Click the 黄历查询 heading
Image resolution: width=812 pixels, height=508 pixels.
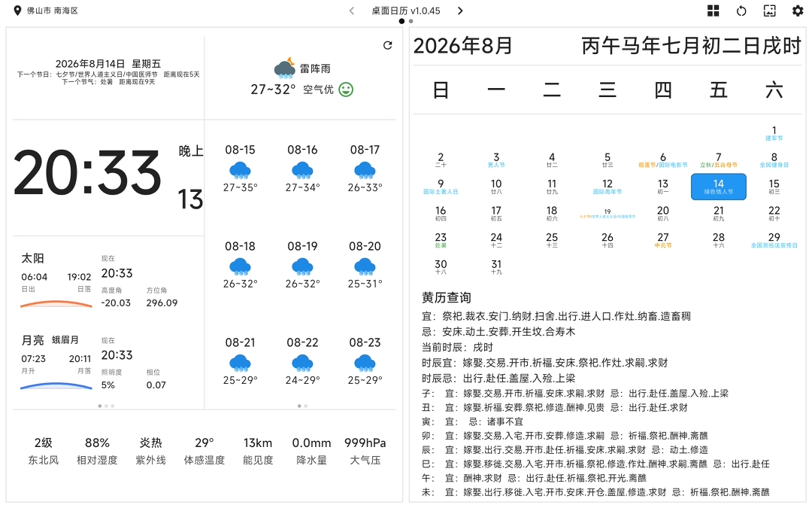(x=446, y=298)
